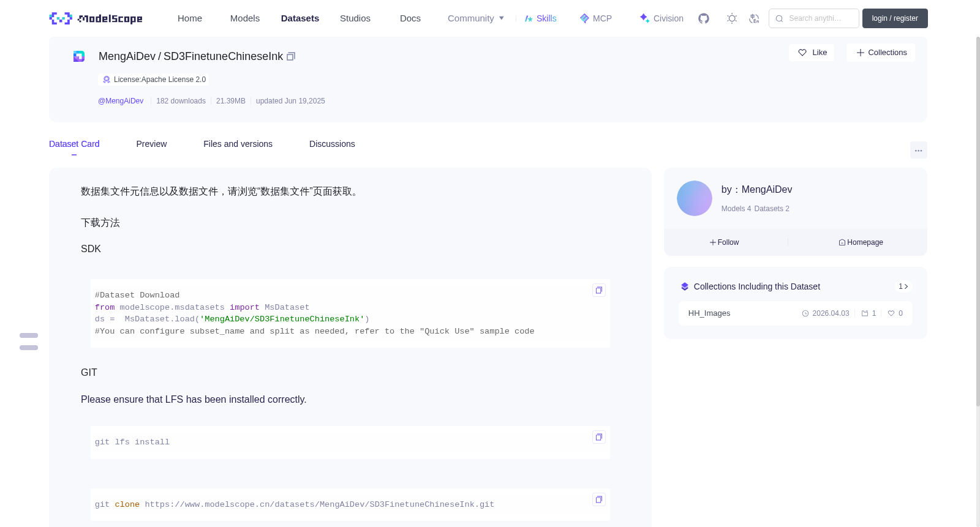This screenshot has width=980, height=527.
Task: Click the dataset avatar icon beside title
Action: point(79,56)
